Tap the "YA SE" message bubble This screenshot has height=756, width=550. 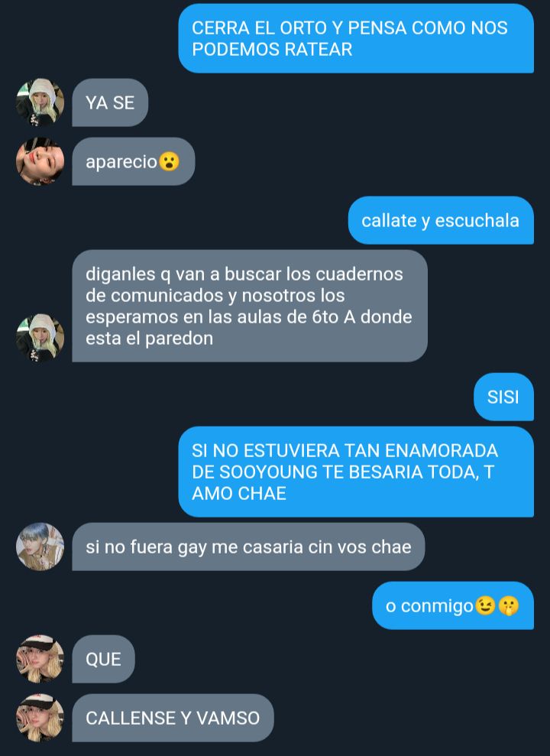[110, 102]
